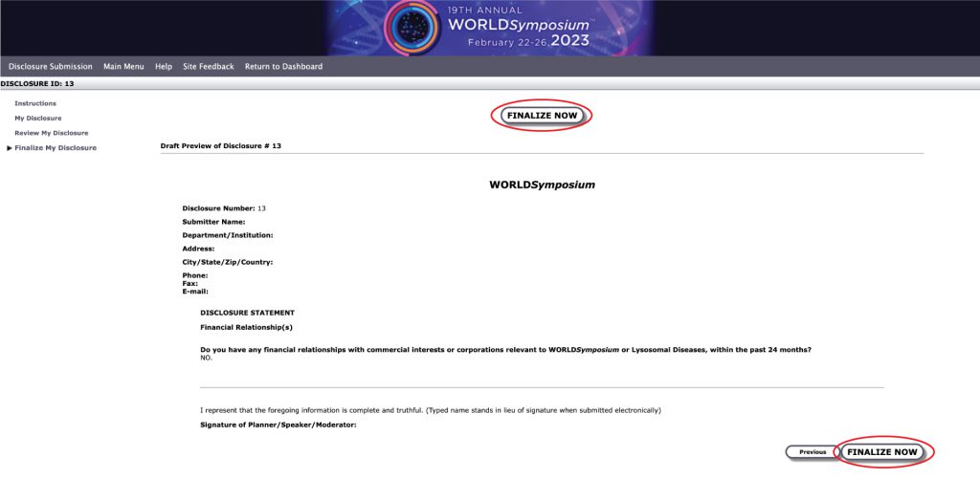Image resolution: width=980 pixels, height=479 pixels.
Task: Click the top FINALIZE NOW button
Action: [542, 116]
